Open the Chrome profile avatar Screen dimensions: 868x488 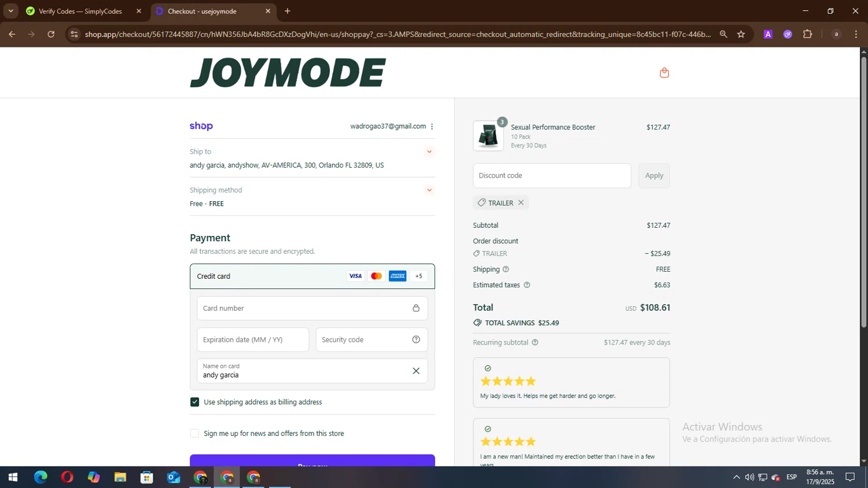pyautogui.click(x=836, y=34)
